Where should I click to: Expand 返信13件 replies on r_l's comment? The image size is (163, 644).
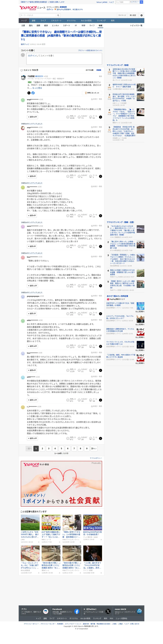pos(32,438)
